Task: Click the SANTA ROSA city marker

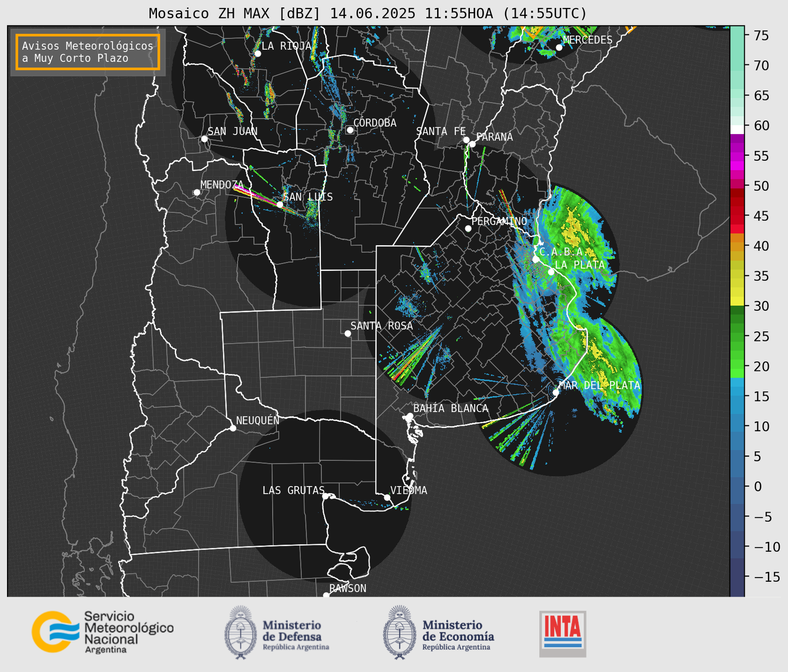Action: click(348, 333)
